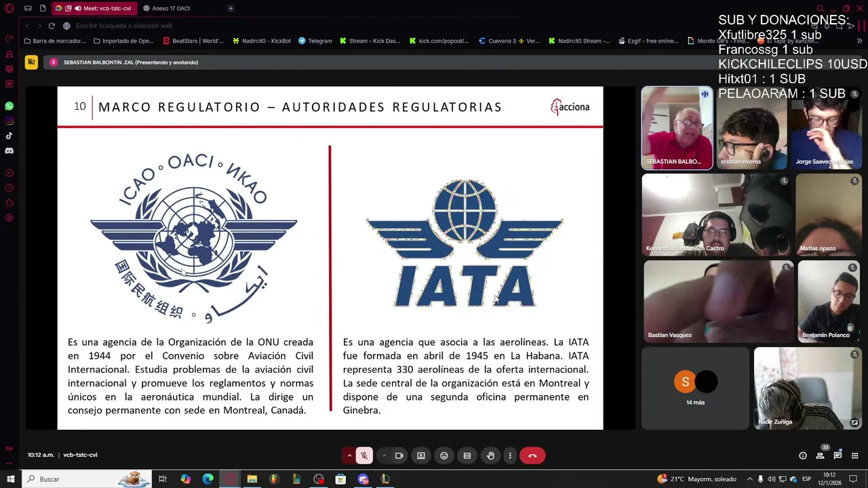The height and width of the screenshot is (488, 868).
Task: Launch Copilot from the taskbar
Action: (x=185, y=479)
